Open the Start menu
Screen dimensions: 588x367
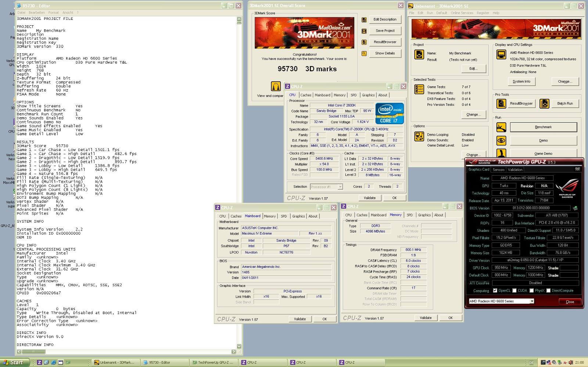tap(14, 362)
